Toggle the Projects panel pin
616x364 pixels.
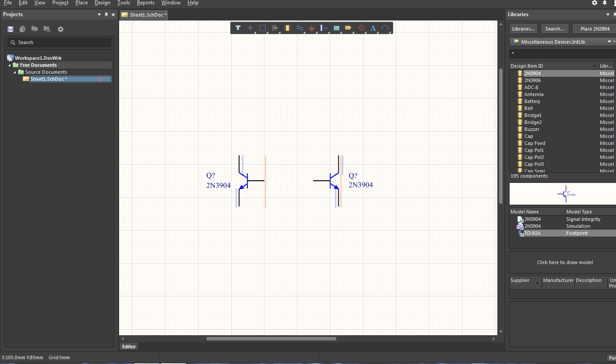click(106, 14)
